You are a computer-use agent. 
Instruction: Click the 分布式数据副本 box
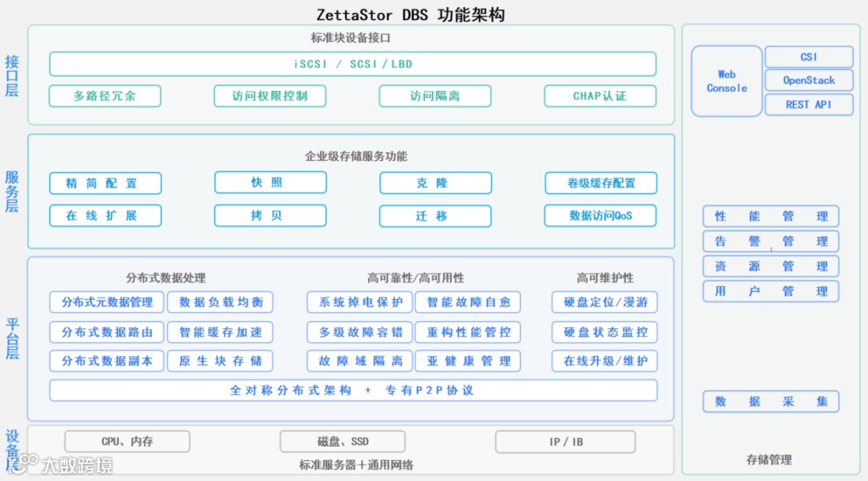click(106, 360)
